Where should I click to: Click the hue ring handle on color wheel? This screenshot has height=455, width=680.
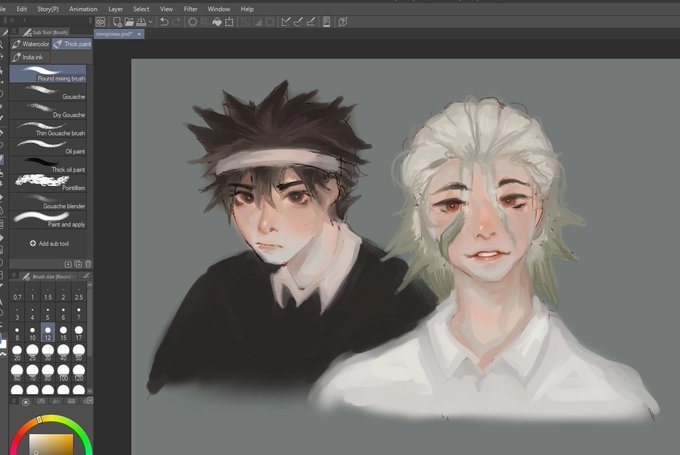pos(39,419)
